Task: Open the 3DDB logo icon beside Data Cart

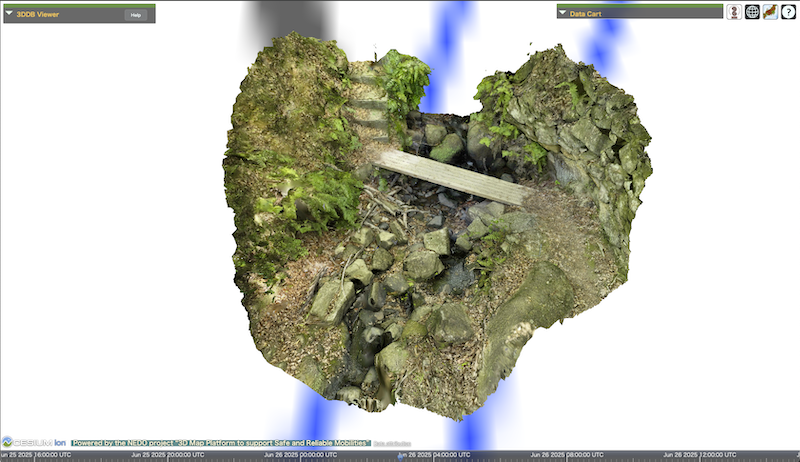Action: (x=734, y=12)
